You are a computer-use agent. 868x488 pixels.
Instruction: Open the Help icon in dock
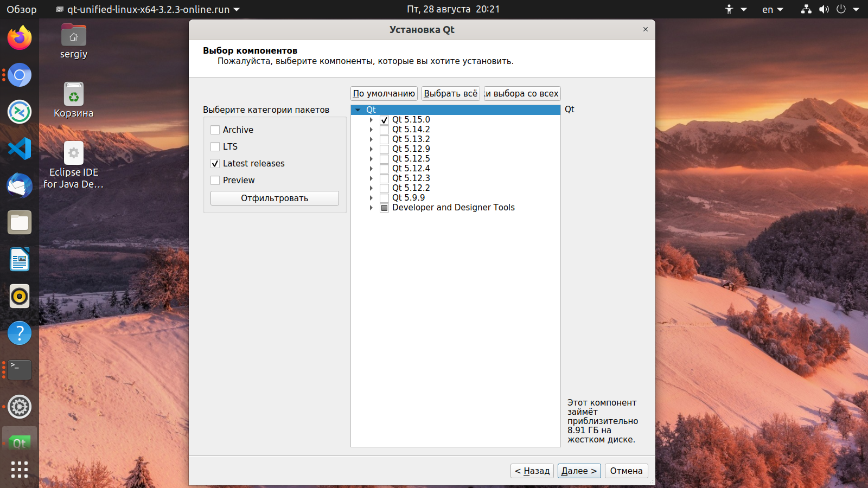click(x=20, y=333)
